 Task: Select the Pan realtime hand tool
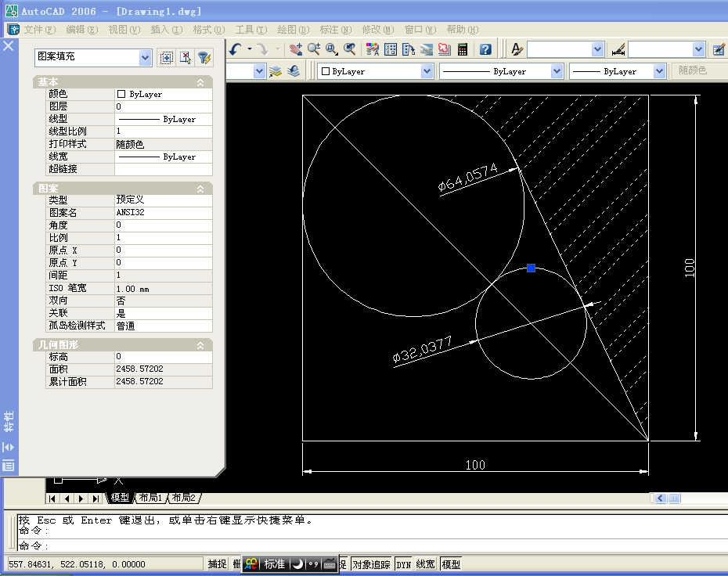[295, 49]
